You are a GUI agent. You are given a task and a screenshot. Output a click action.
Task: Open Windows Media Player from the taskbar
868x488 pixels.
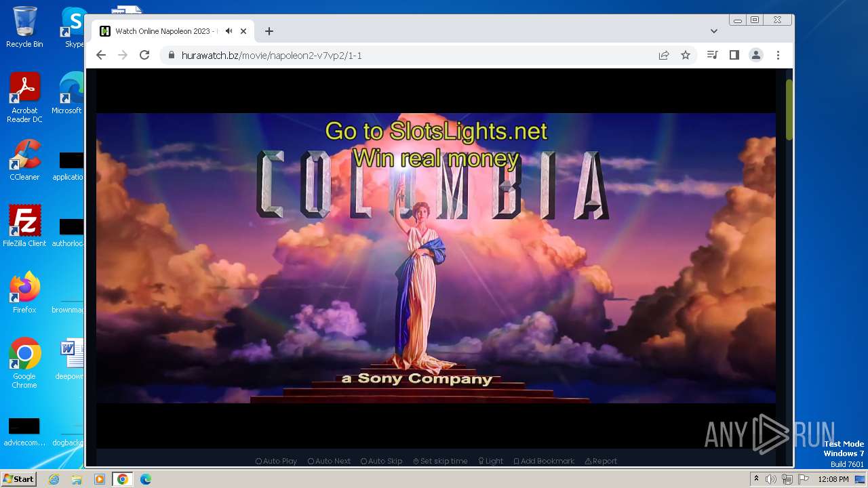pos(100,479)
